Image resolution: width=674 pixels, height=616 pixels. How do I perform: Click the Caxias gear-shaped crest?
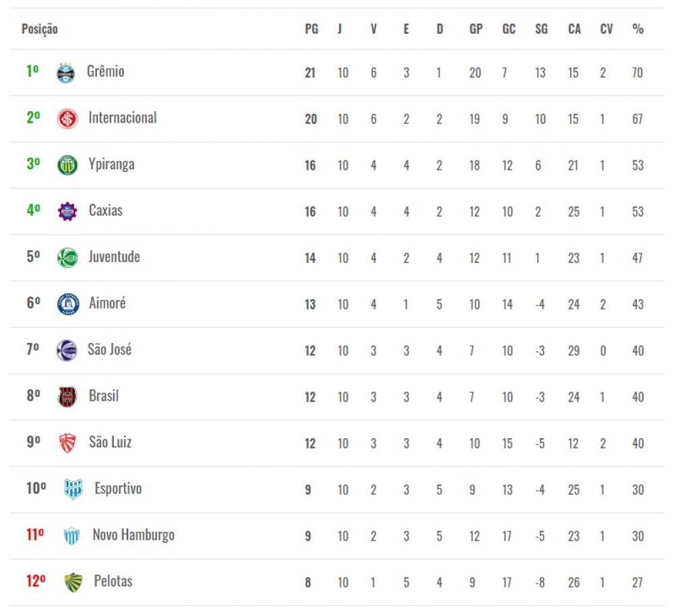click(67, 212)
